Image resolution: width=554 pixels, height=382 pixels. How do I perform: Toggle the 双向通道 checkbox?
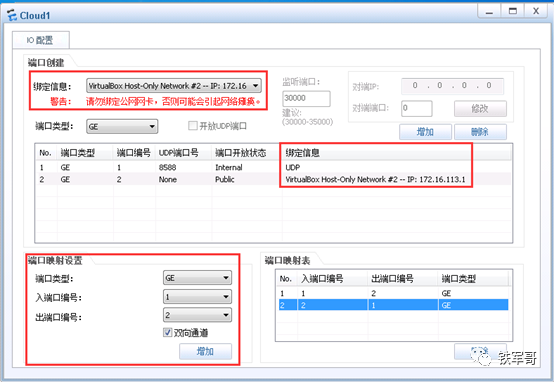point(167,333)
